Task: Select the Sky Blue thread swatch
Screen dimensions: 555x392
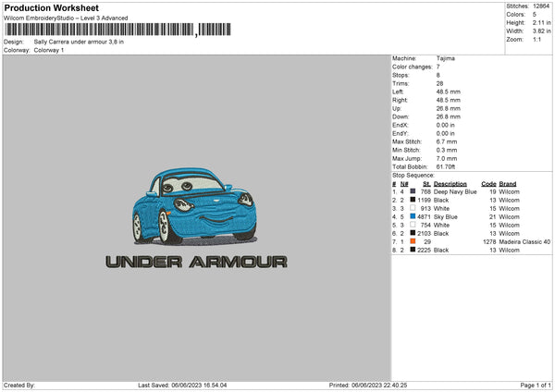Action: click(x=413, y=216)
